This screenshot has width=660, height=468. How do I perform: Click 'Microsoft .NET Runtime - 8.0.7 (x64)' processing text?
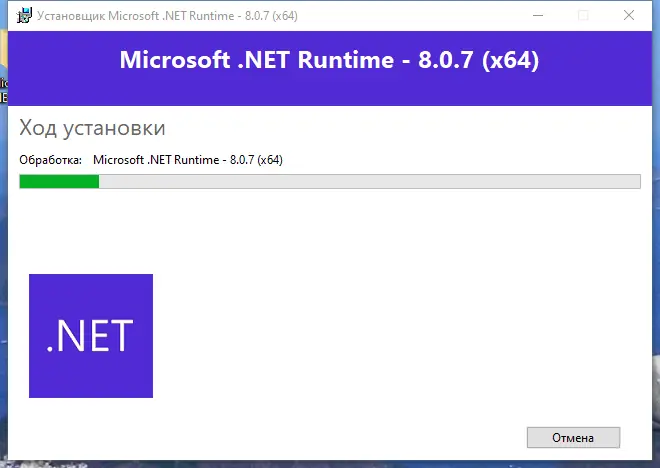[x=188, y=160]
